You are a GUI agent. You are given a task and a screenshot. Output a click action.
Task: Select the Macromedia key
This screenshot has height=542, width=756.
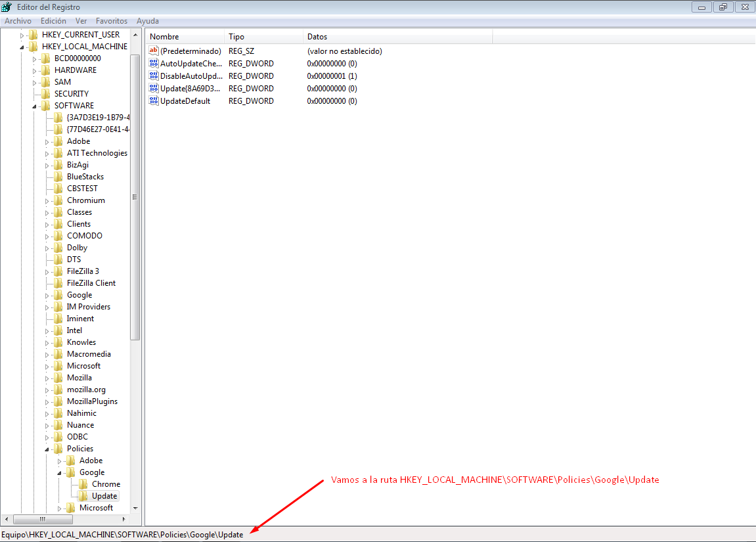pos(89,354)
